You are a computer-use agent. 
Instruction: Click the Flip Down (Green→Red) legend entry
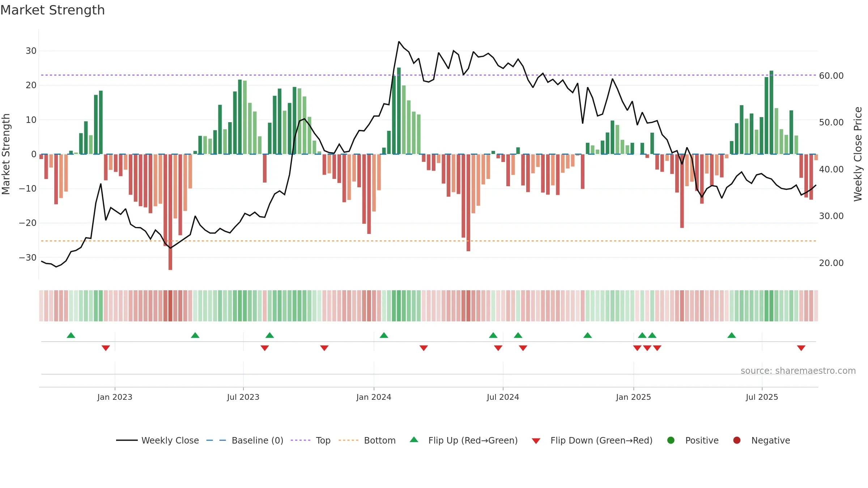[592, 440]
